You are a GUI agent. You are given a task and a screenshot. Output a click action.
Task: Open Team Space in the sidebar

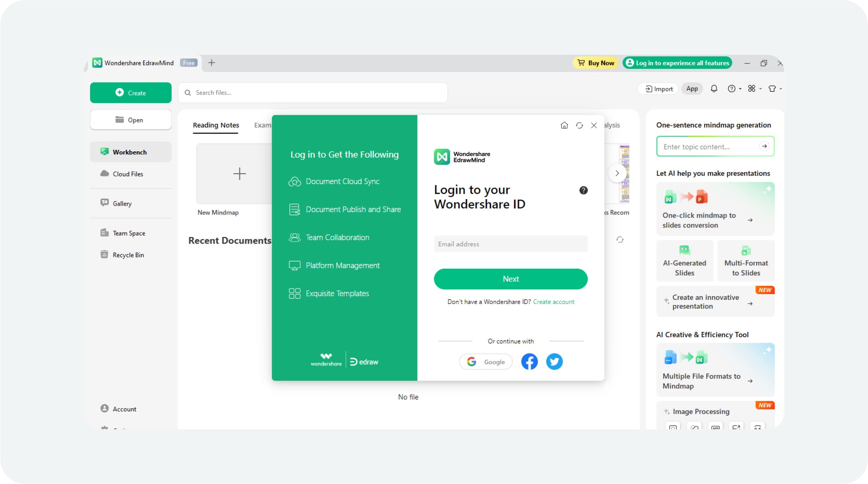pos(130,233)
